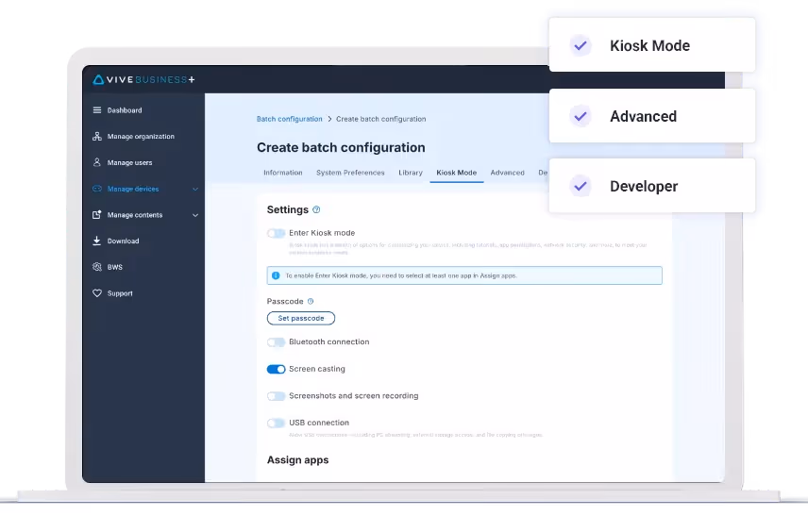Image resolution: width=808 pixels, height=532 pixels.
Task: Click the Dashboard menu icon
Action: [97, 109]
